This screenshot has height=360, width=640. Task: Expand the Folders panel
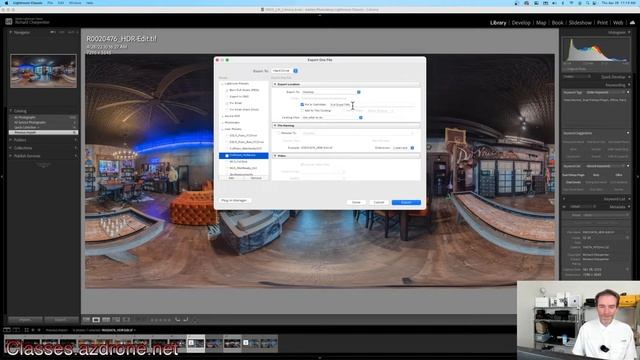(x=11, y=140)
